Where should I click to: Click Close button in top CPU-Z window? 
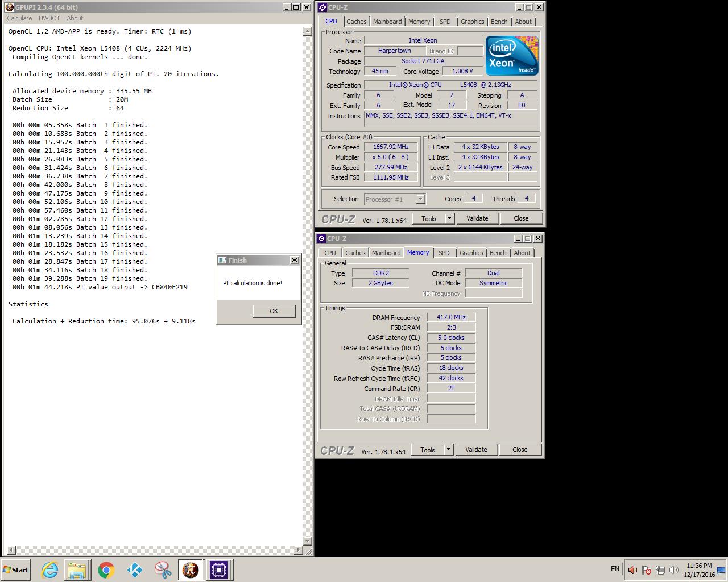pos(521,218)
